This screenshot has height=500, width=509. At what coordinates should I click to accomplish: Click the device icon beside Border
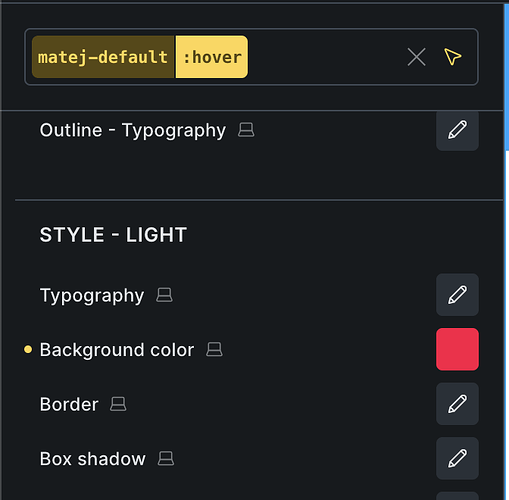(x=118, y=404)
